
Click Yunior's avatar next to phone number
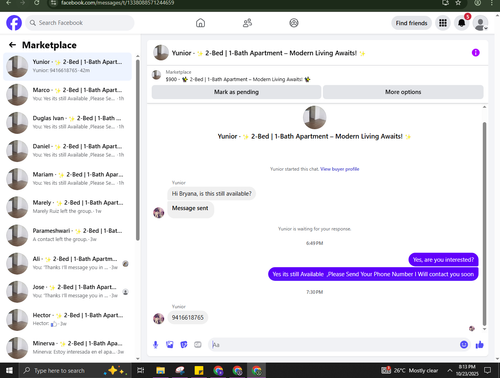tap(159, 318)
